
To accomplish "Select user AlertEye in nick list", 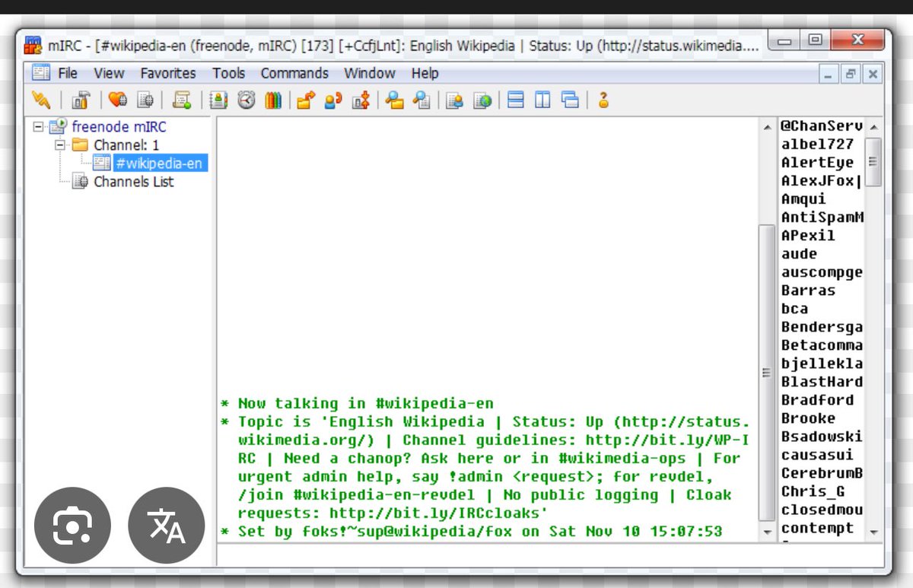I will point(817,163).
